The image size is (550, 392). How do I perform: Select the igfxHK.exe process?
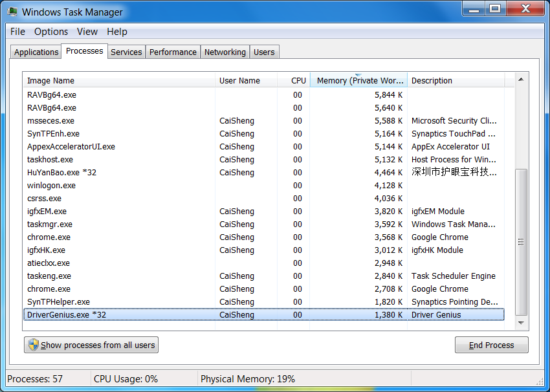(264, 250)
